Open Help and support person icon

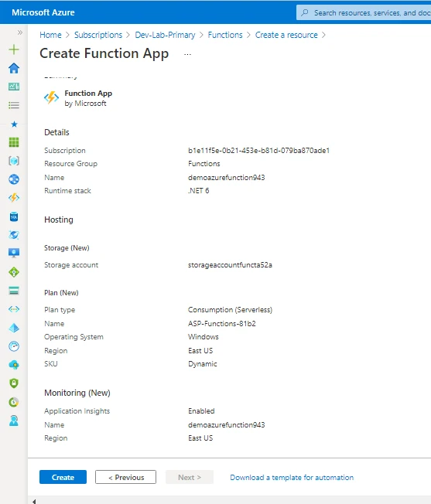[14, 421]
